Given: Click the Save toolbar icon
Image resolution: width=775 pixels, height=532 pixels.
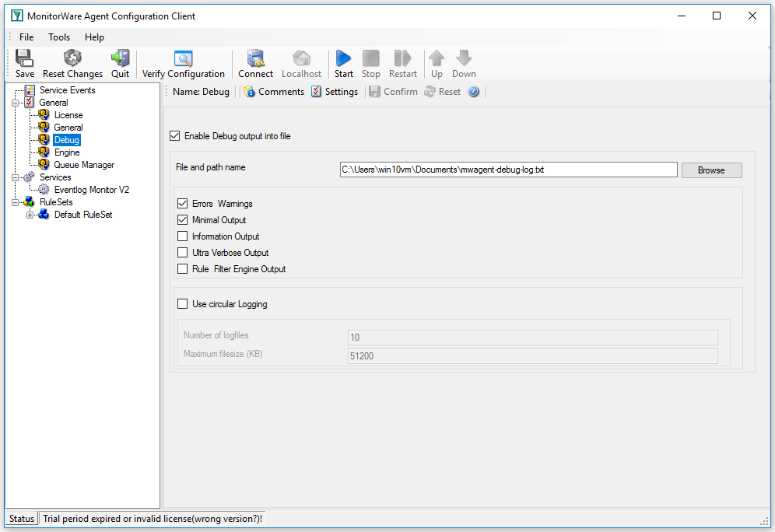Looking at the screenshot, I should pos(24,58).
